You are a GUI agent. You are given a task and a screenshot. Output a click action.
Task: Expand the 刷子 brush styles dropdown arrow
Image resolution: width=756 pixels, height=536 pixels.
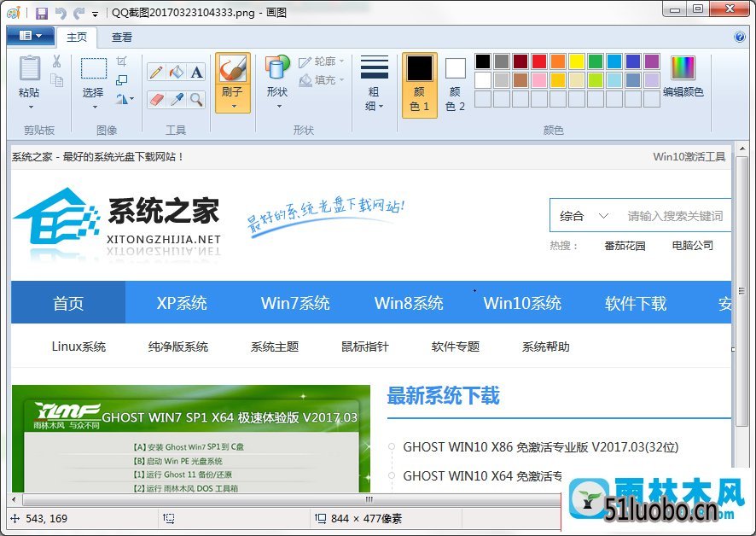coord(233,106)
